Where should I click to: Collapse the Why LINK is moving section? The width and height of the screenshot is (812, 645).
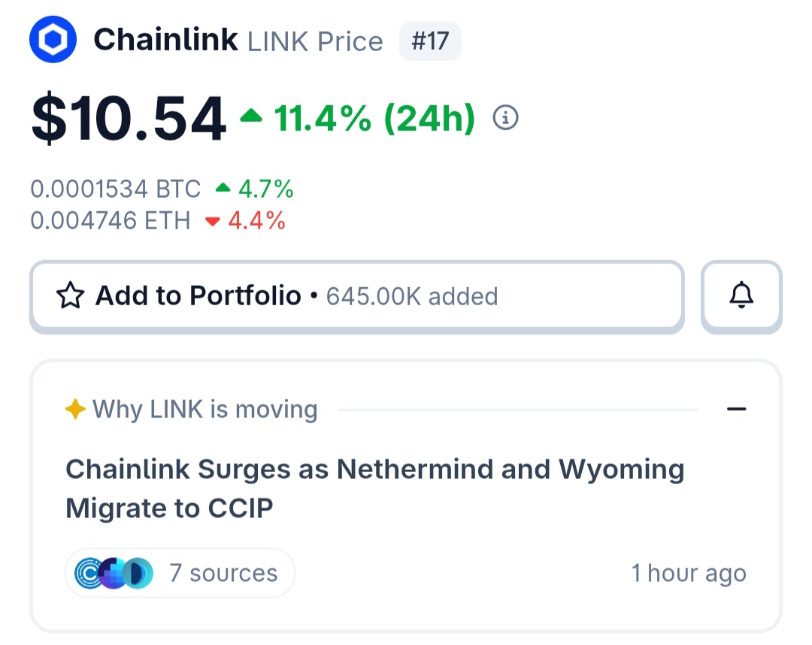point(736,409)
